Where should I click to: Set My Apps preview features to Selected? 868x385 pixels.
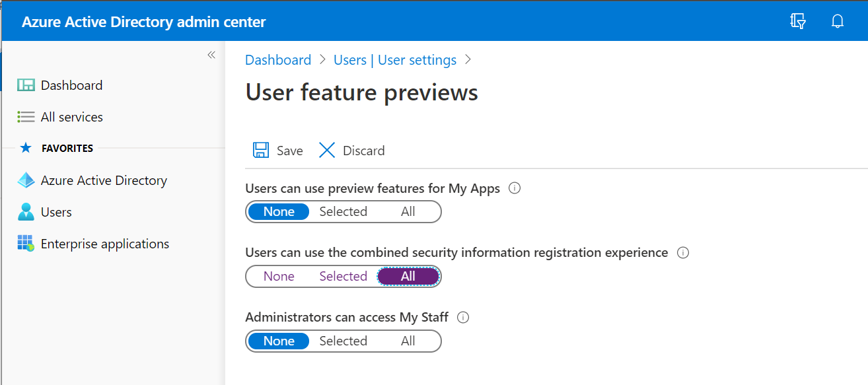pos(344,211)
